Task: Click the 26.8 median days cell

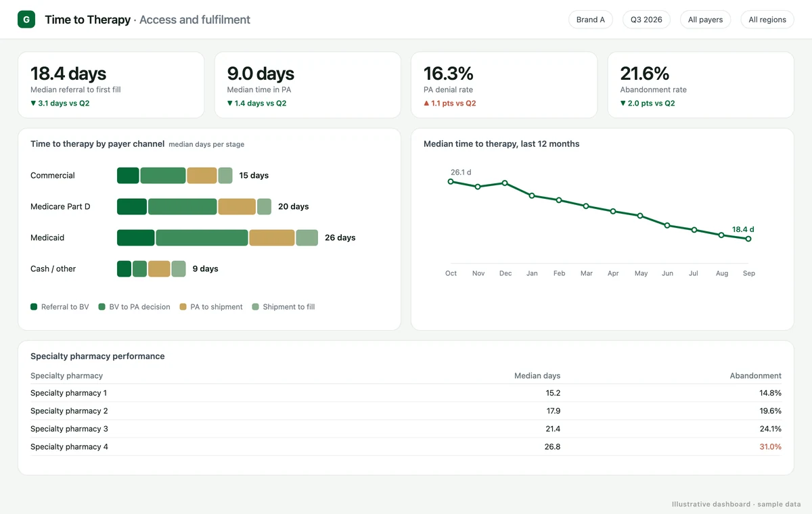Action: [x=553, y=446]
